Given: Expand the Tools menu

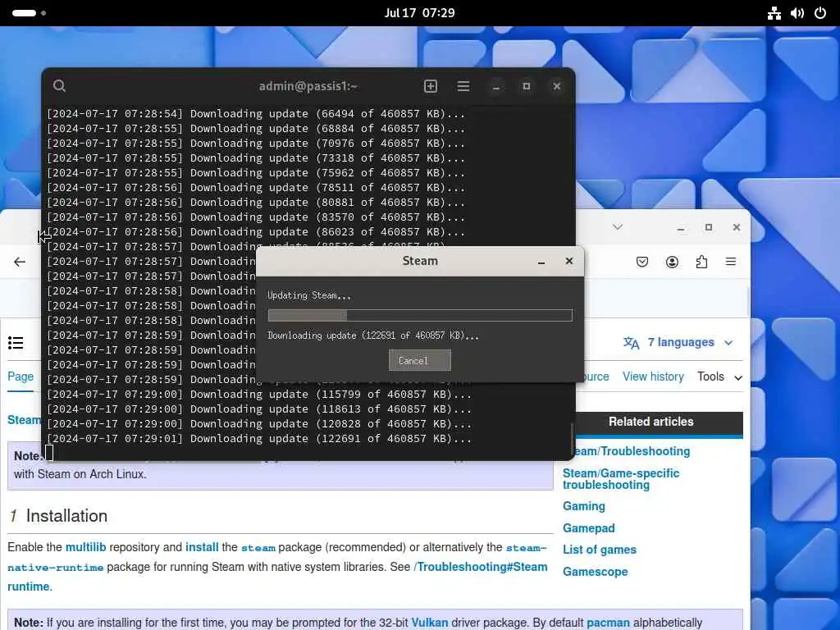Looking at the screenshot, I should pos(719,377).
